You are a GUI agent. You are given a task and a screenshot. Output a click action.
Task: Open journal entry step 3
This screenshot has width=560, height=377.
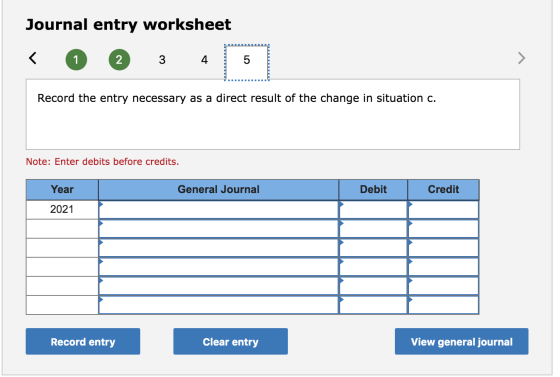click(x=162, y=60)
